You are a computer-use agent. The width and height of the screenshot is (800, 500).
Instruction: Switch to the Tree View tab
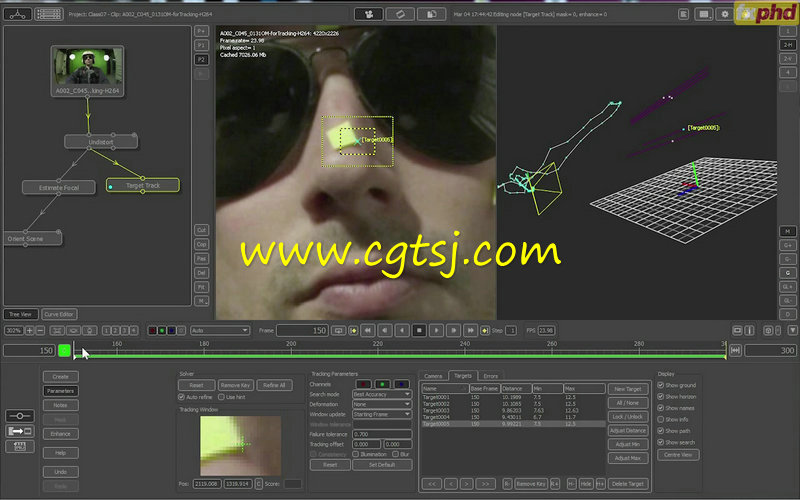tap(20, 314)
